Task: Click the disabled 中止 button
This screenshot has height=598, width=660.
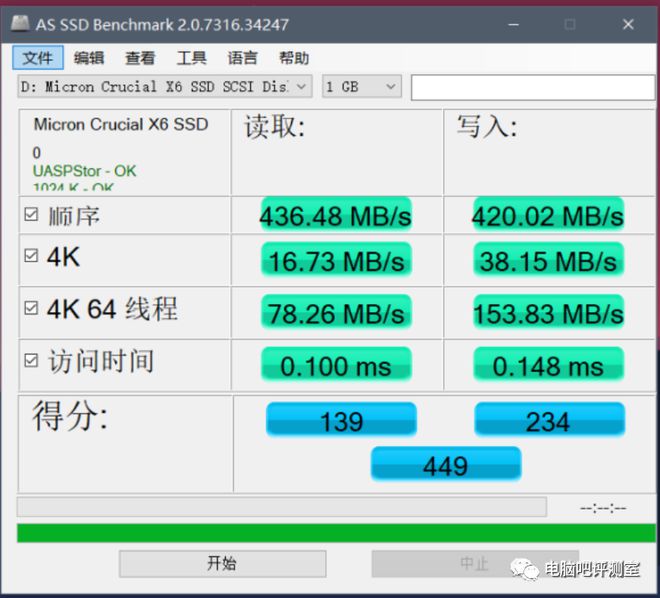Action: tap(475, 563)
